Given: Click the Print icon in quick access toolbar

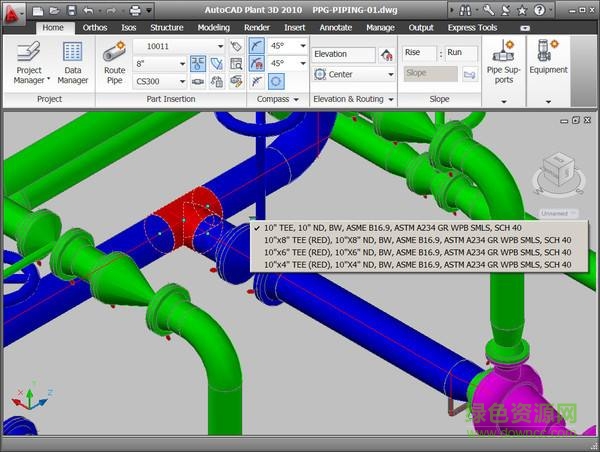Looking at the screenshot, I should click(135, 11).
